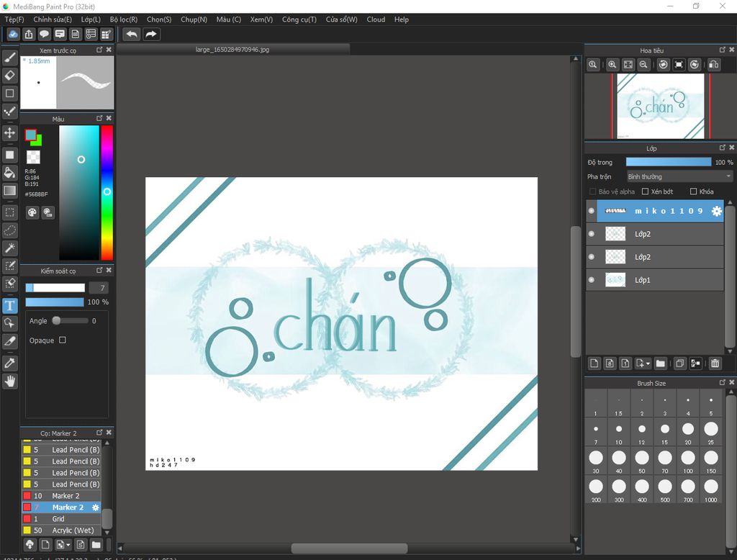
Task: Select the Eyedropper tool
Action: pos(10,362)
